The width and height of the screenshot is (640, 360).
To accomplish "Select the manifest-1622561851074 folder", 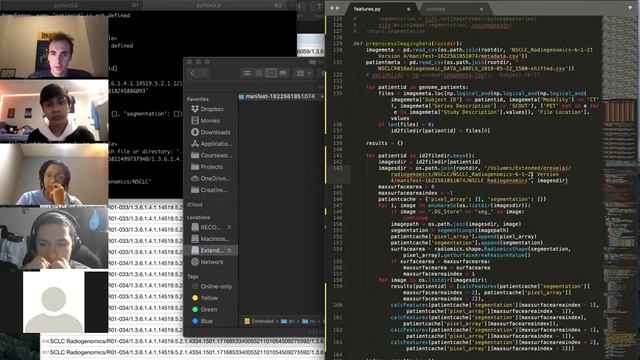I will click(277, 96).
